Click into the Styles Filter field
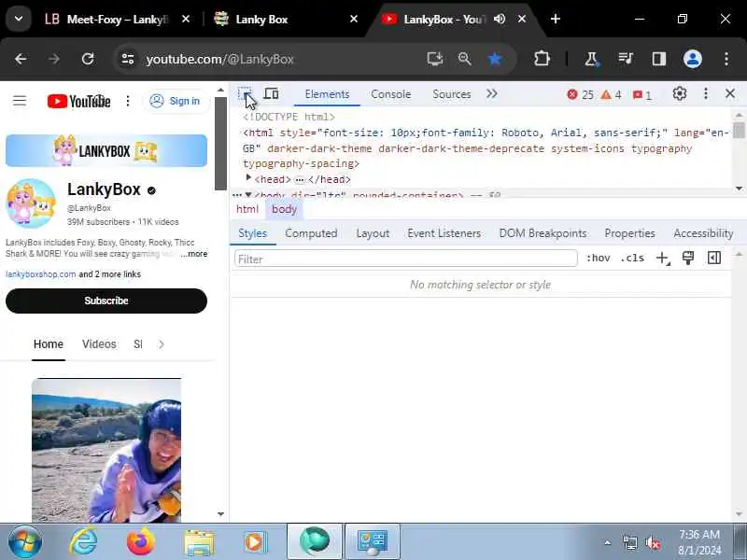The image size is (747, 560). pos(406,259)
